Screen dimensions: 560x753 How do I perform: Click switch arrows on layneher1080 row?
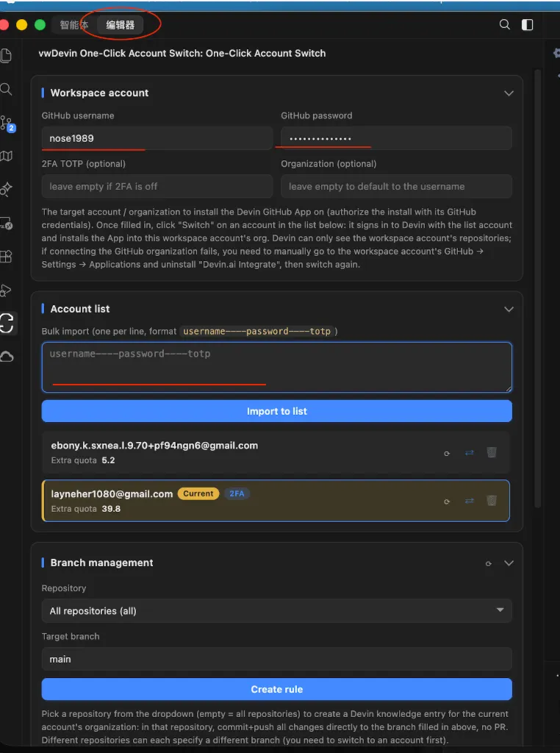coord(470,501)
